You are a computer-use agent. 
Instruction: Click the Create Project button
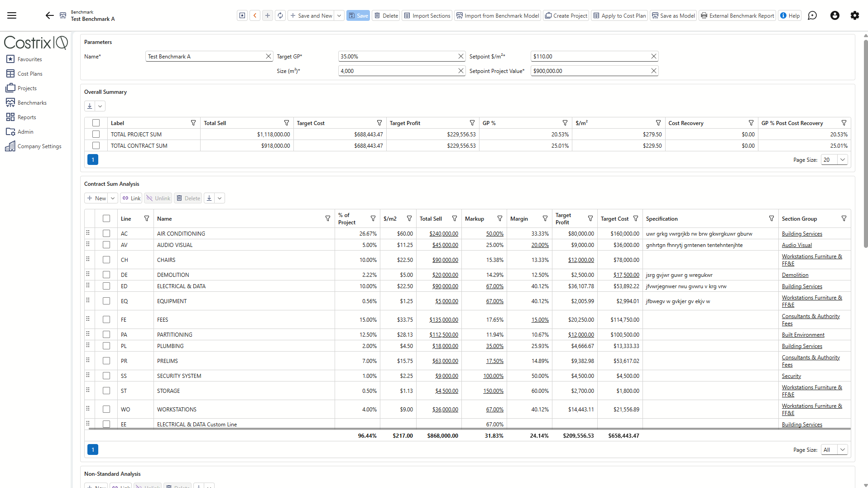[x=566, y=15]
